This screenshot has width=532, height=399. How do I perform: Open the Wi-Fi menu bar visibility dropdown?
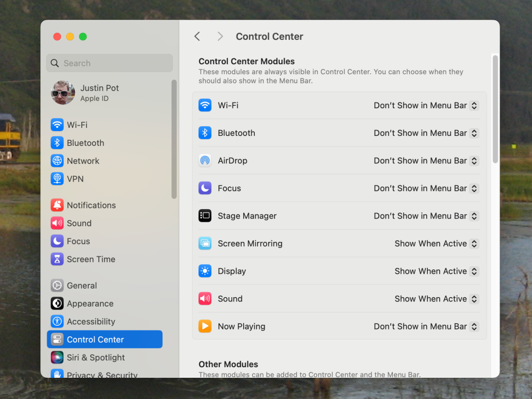[x=425, y=105]
